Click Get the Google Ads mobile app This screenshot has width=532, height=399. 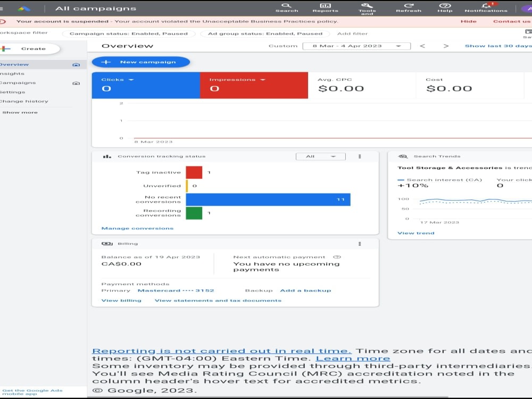32,392
